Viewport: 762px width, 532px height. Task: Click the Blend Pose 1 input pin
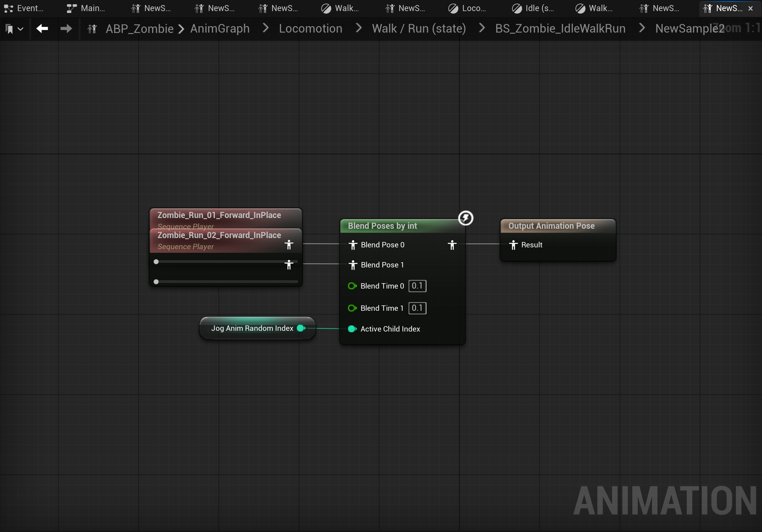coord(353,265)
